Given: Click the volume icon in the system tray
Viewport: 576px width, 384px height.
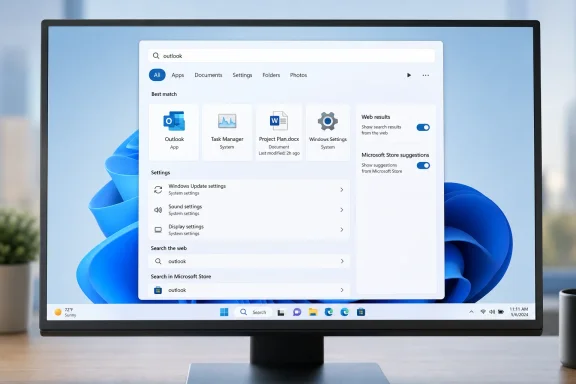Looking at the screenshot, I should (x=492, y=312).
